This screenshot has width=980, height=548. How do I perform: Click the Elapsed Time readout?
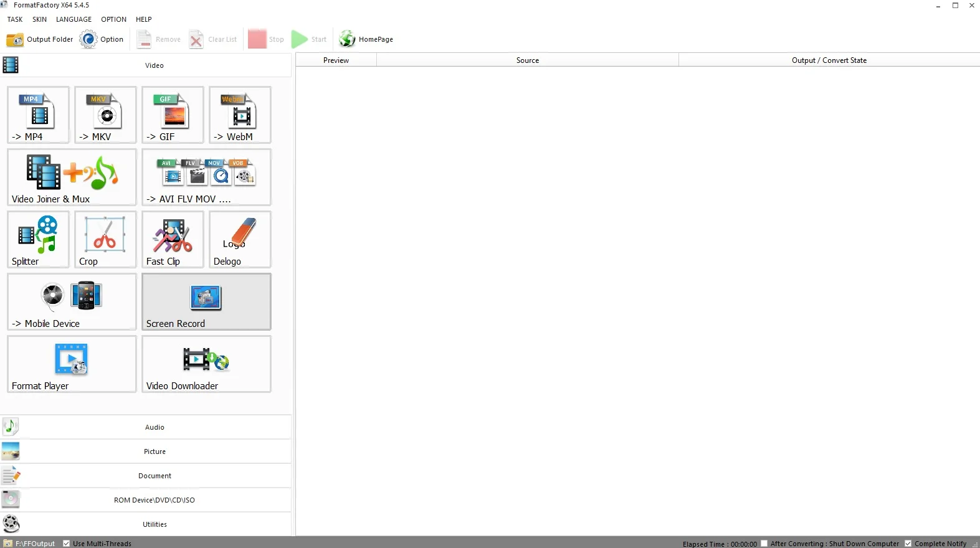pos(720,544)
